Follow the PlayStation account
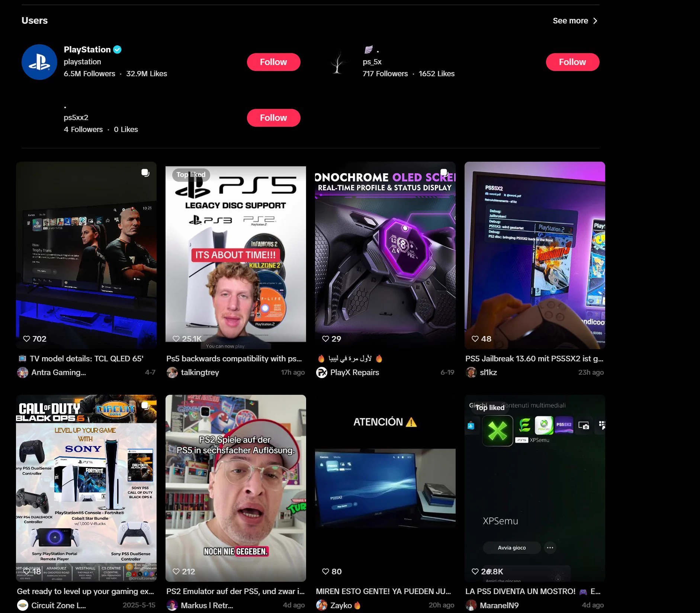700x613 pixels. pyautogui.click(x=273, y=62)
